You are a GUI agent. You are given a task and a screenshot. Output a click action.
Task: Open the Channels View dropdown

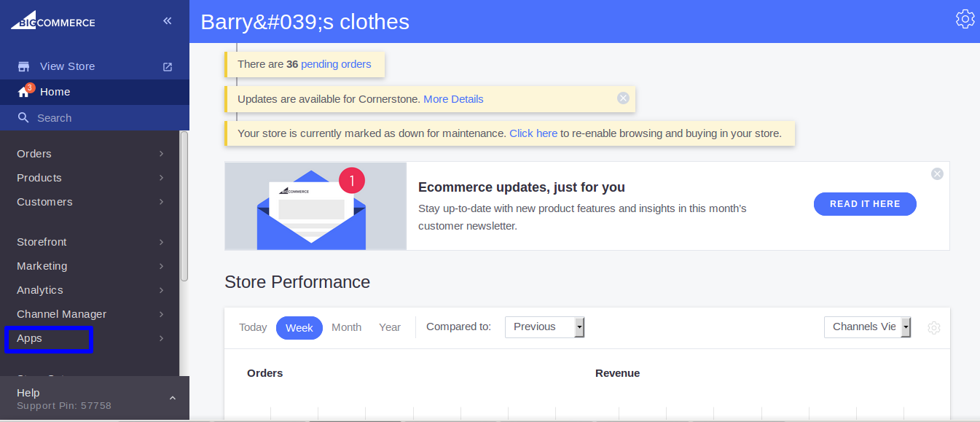point(867,327)
